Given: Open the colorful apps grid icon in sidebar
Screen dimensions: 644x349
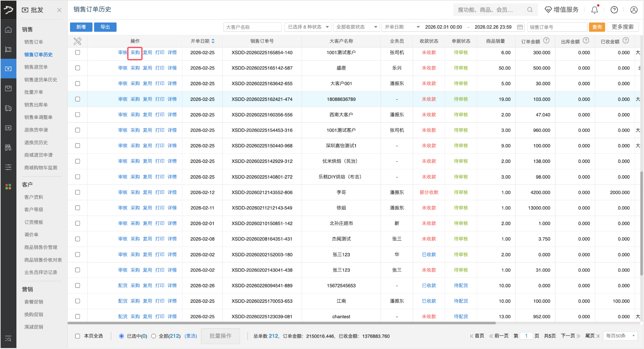Looking at the screenshot, I should coord(8,187).
